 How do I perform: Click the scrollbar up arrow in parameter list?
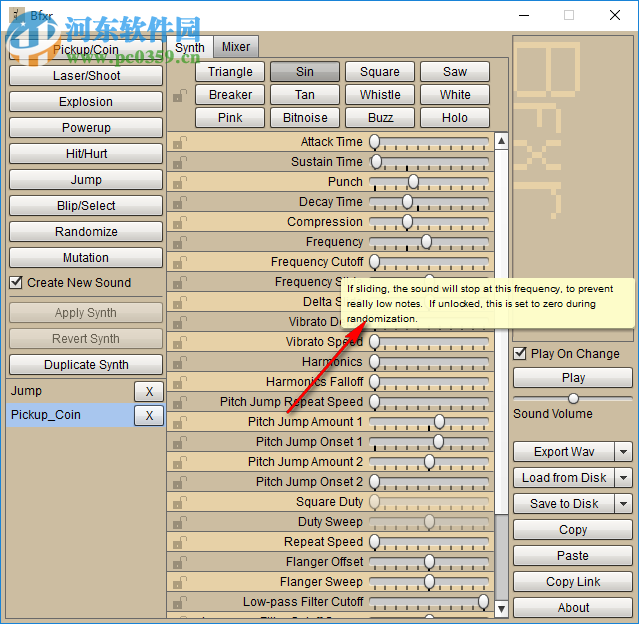click(501, 141)
